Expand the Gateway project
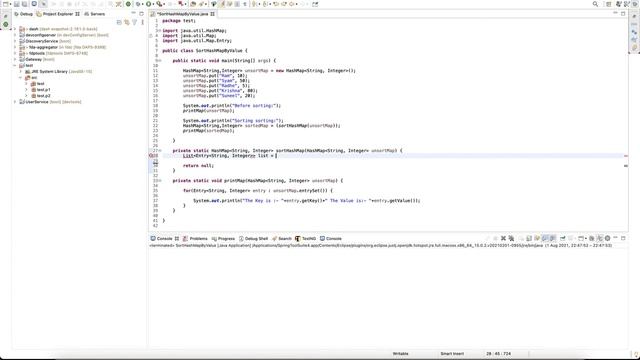640x360 pixels. tap(15, 59)
